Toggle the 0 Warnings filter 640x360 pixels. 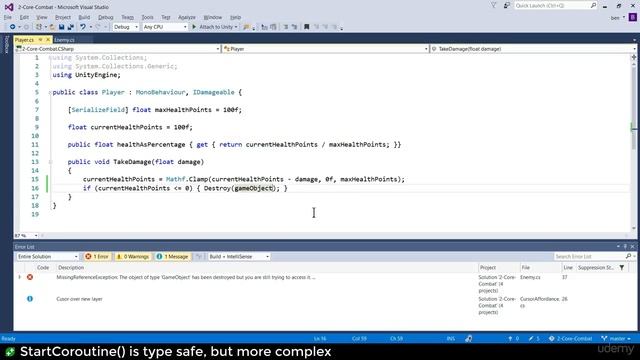133,256
